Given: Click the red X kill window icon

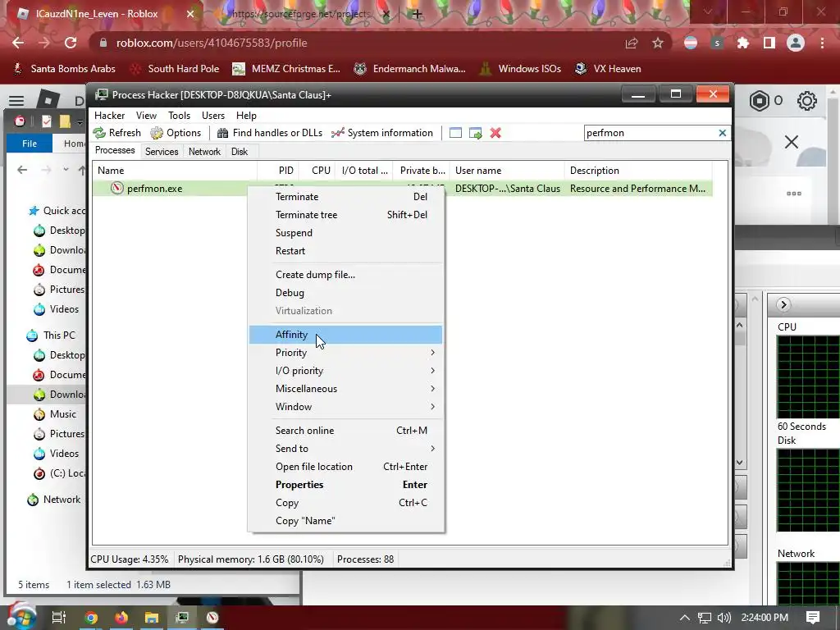Looking at the screenshot, I should coord(495,133).
